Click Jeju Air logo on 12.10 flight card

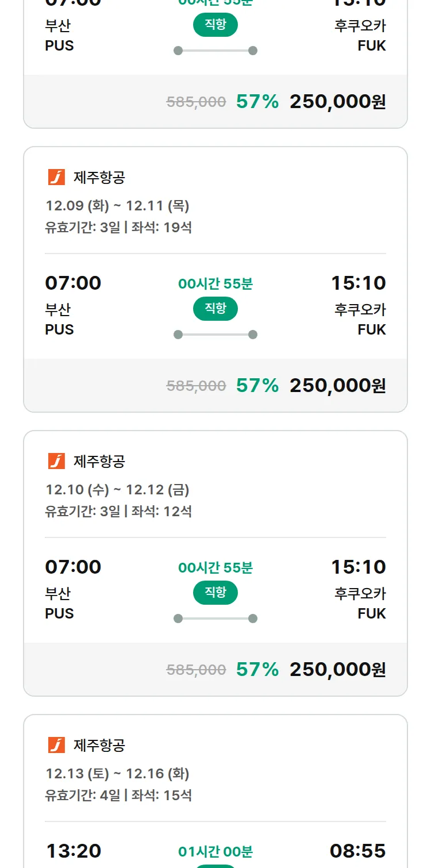56,461
